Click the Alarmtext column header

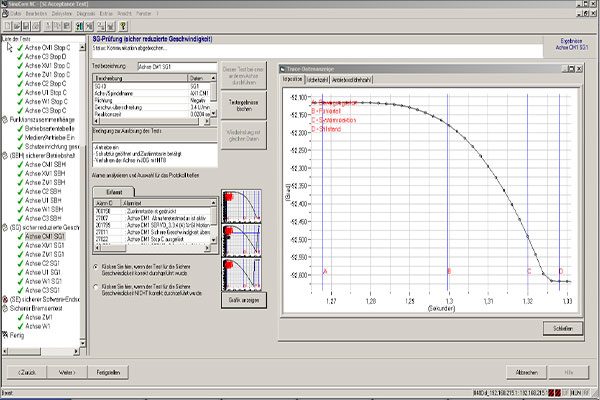coord(165,203)
